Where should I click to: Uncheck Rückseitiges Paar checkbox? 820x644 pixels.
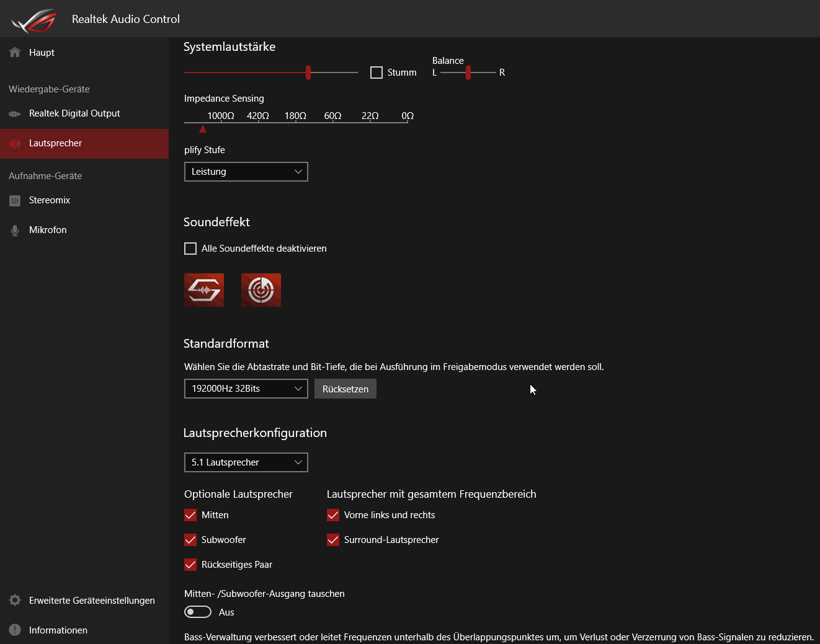point(190,565)
